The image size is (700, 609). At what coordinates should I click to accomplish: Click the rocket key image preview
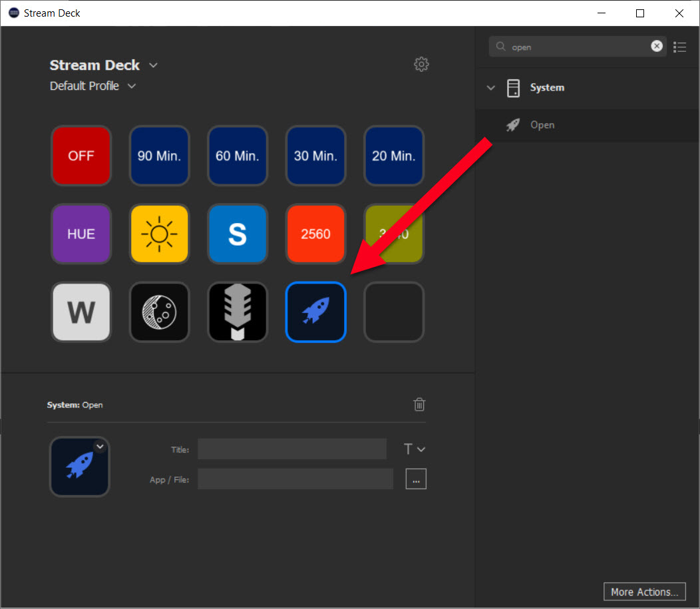79,467
